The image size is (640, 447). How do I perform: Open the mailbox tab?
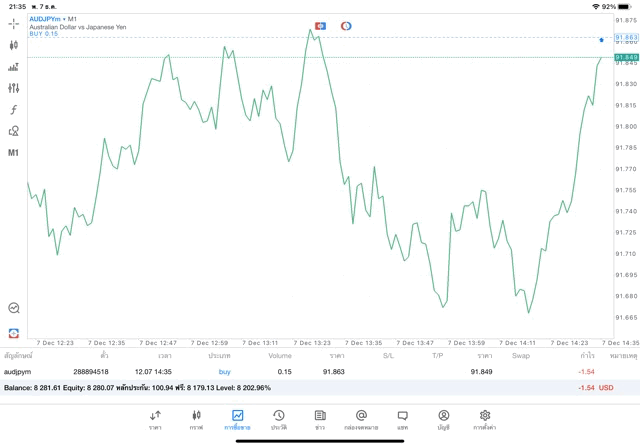(361, 420)
